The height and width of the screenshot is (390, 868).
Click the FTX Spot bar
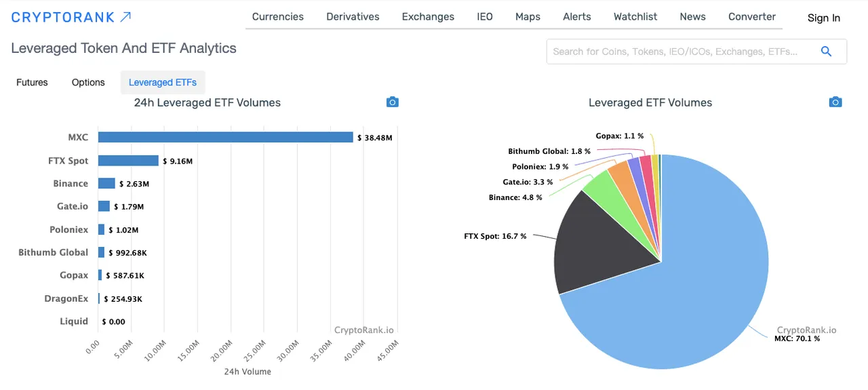pos(128,161)
